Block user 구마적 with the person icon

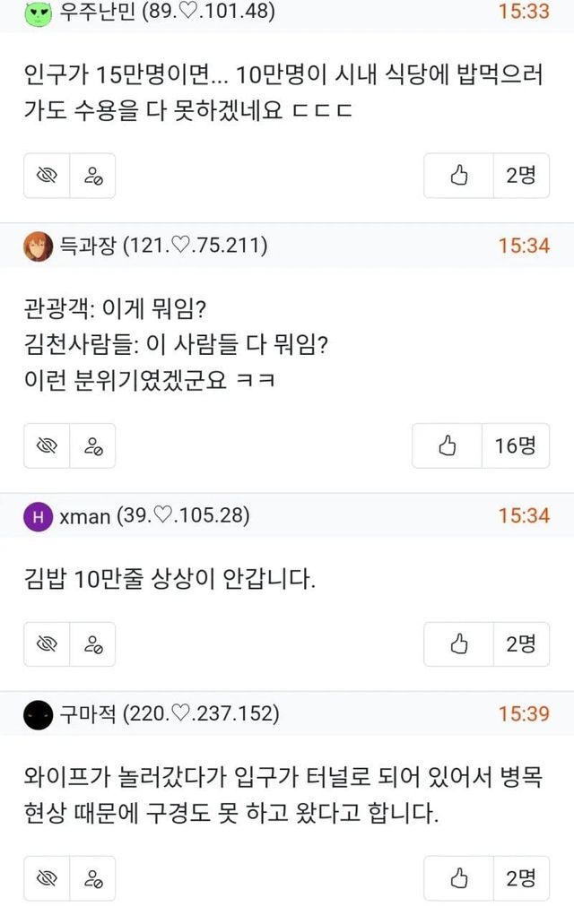pos(92,877)
